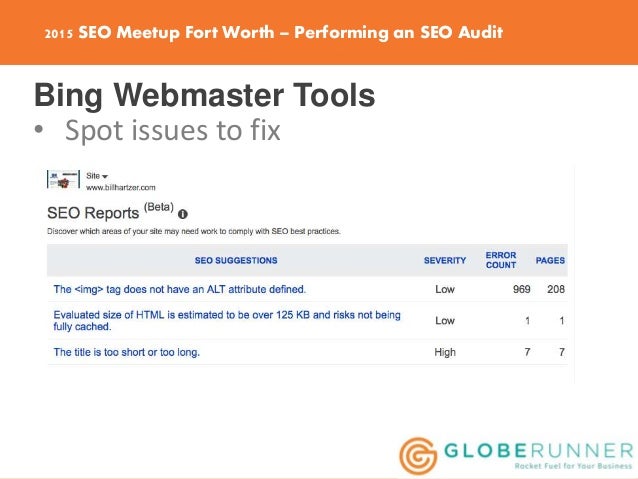Click the Discover which areas description text
Image resolution: width=638 pixels, height=479 pixels.
[194, 232]
